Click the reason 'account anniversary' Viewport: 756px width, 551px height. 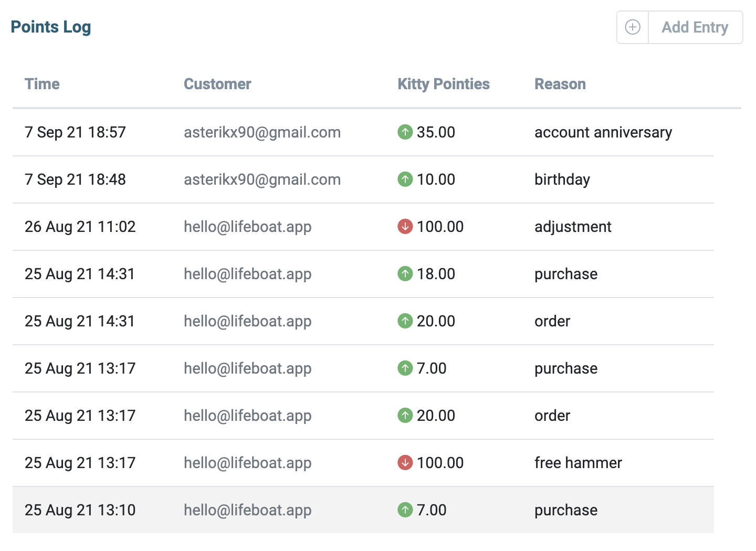[603, 132]
